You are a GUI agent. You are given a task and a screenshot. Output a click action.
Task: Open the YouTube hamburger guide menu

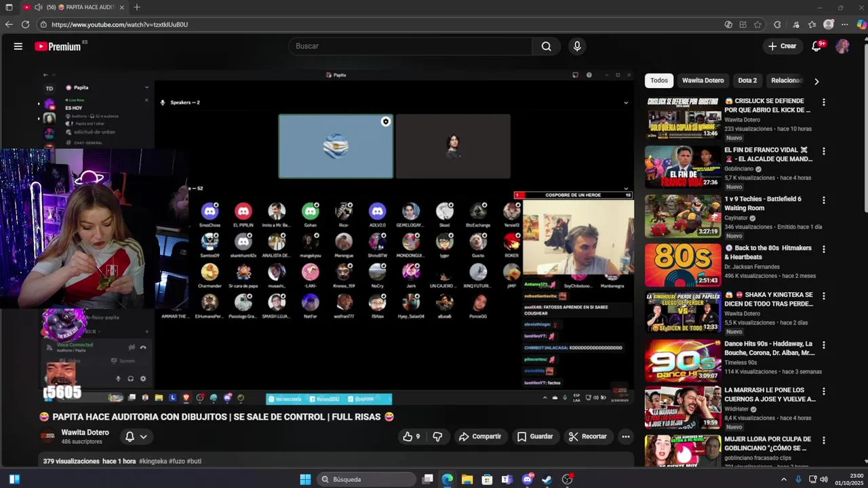point(18,46)
